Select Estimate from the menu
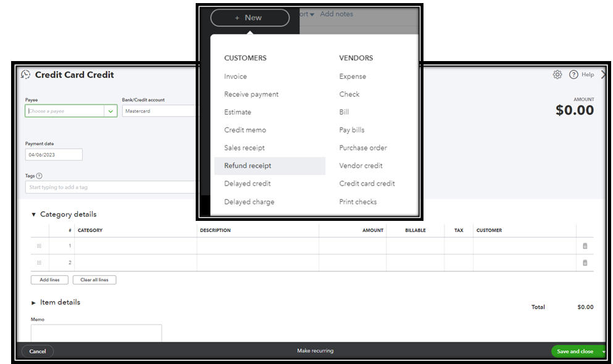The image size is (613, 364). click(238, 112)
